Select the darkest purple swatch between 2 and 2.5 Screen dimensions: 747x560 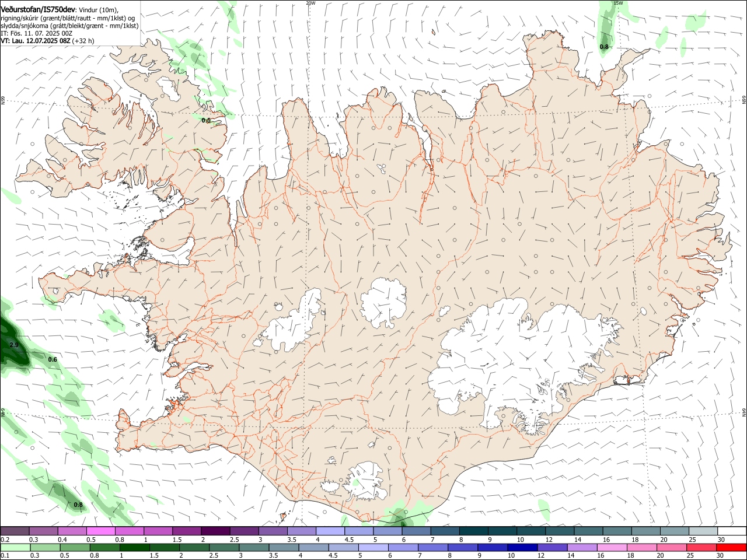215,531
